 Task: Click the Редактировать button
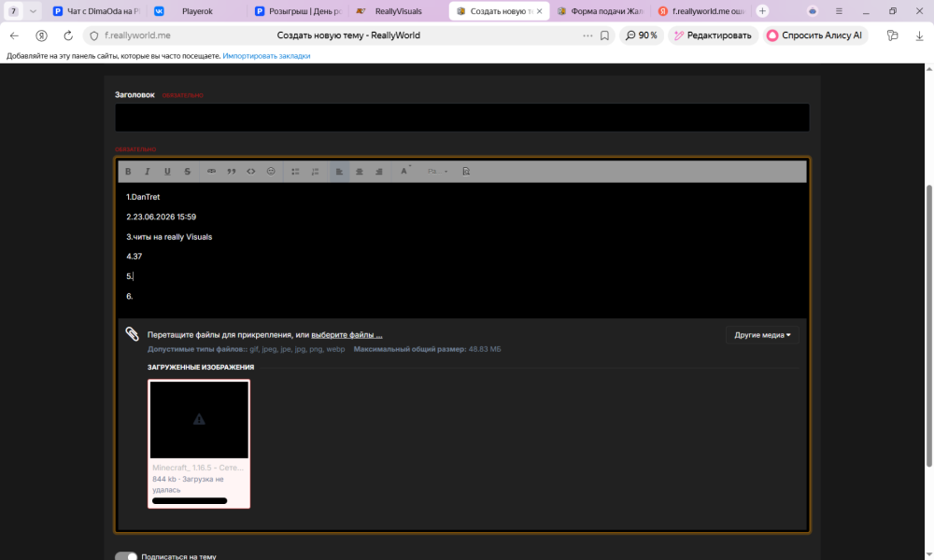(x=713, y=35)
